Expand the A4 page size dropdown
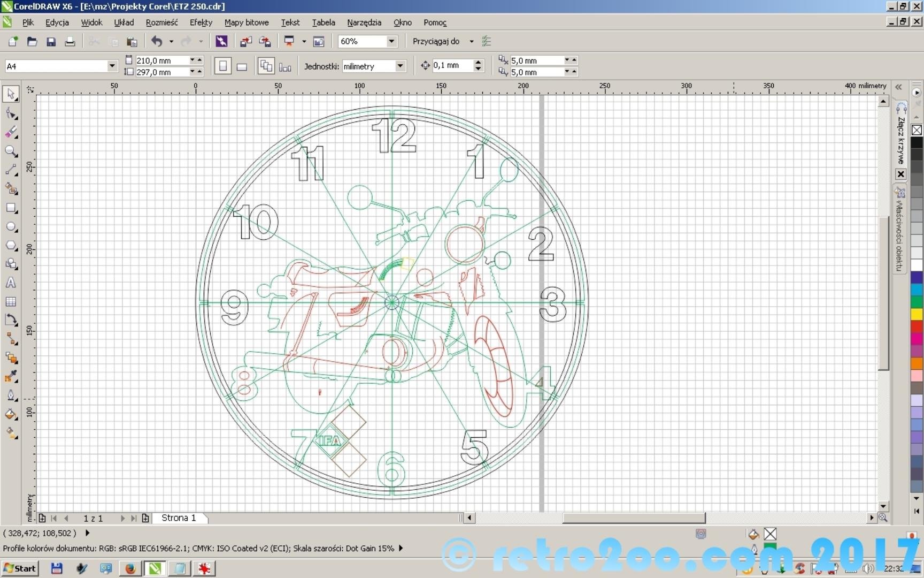This screenshot has height=578, width=924. (112, 66)
